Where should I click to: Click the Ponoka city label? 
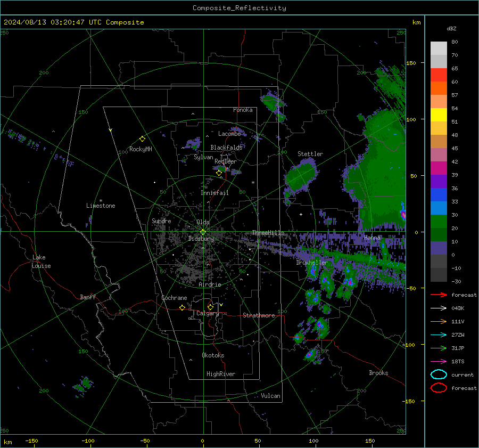[x=243, y=110]
